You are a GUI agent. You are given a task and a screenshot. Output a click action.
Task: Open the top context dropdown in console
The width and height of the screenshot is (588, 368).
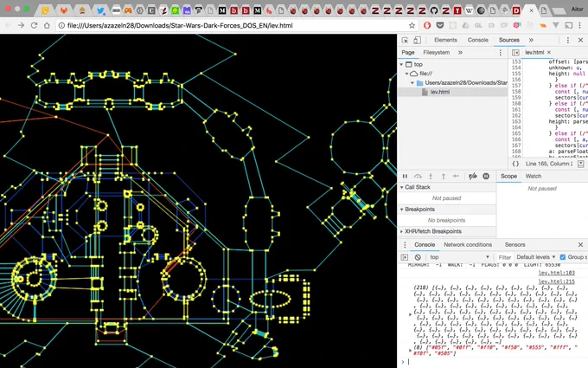(x=459, y=257)
